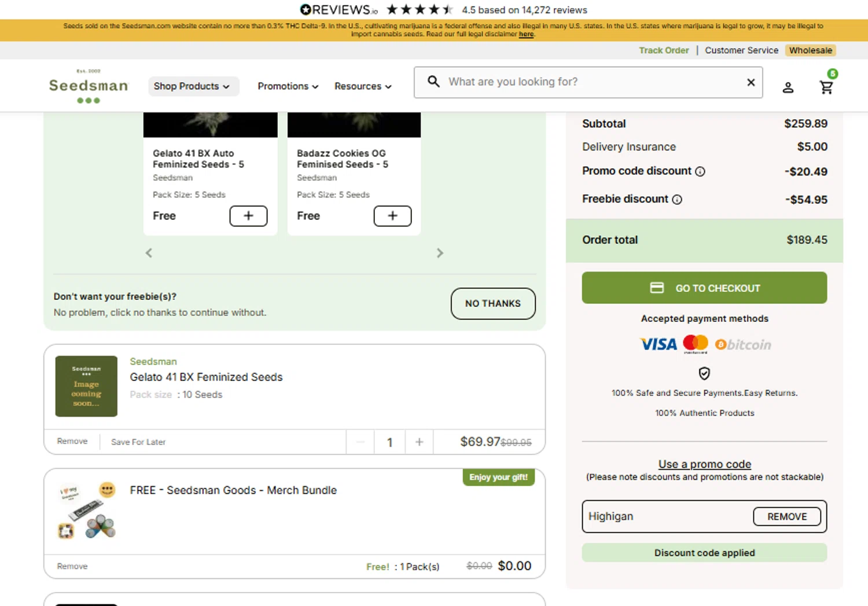The image size is (868, 606).
Task: Save Gelato 41 BX for later
Action: point(138,442)
